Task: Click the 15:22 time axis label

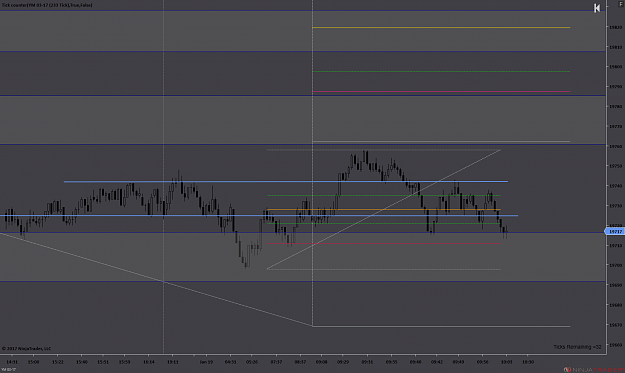Action: coord(58,362)
